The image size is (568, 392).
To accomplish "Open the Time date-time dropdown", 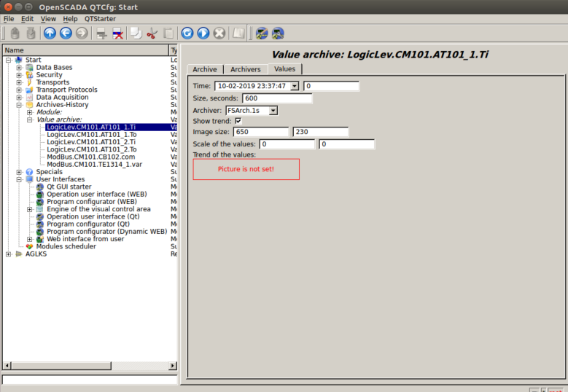I will click(294, 86).
